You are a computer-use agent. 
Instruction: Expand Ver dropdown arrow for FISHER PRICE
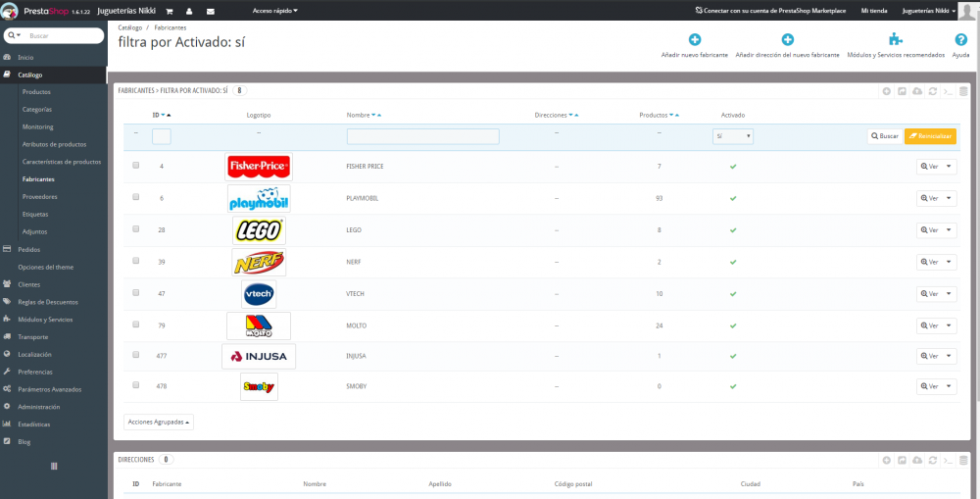949,167
